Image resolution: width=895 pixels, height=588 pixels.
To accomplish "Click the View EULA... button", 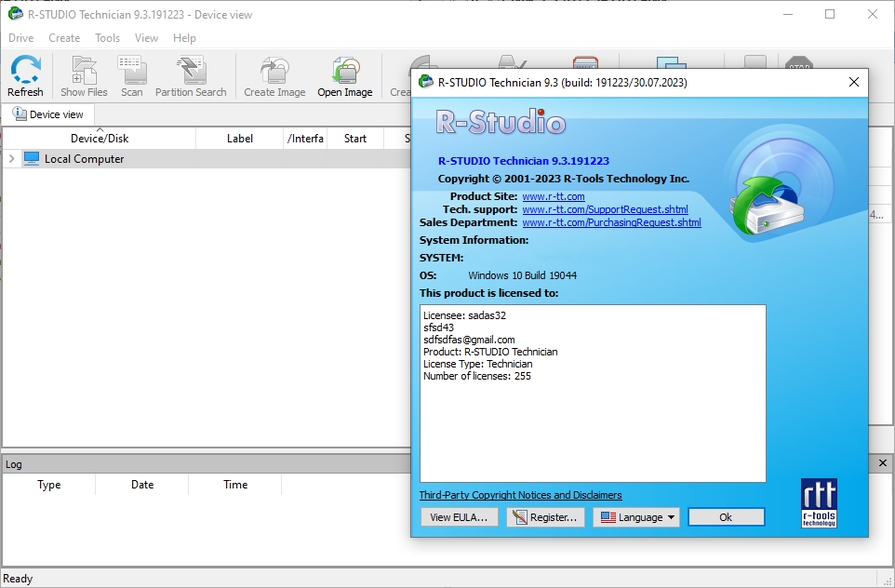I will pyautogui.click(x=459, y=517).
